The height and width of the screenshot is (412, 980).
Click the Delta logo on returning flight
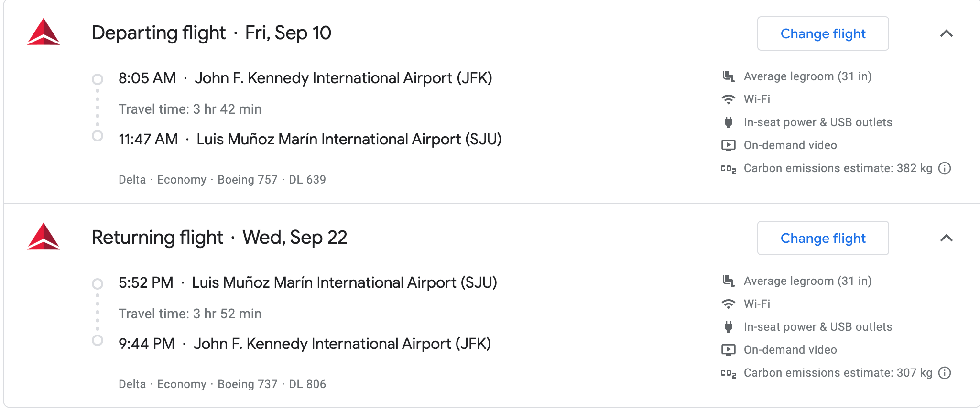(44, 237)
